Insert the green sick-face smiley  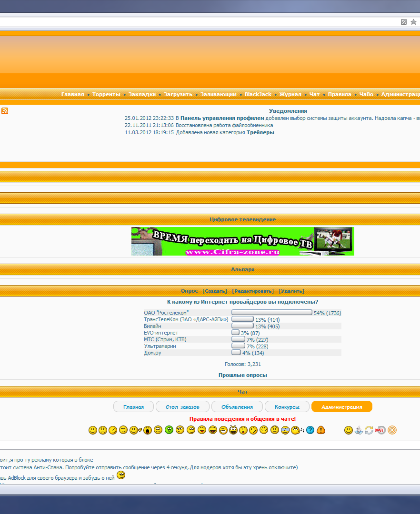[x=169, y=430]
